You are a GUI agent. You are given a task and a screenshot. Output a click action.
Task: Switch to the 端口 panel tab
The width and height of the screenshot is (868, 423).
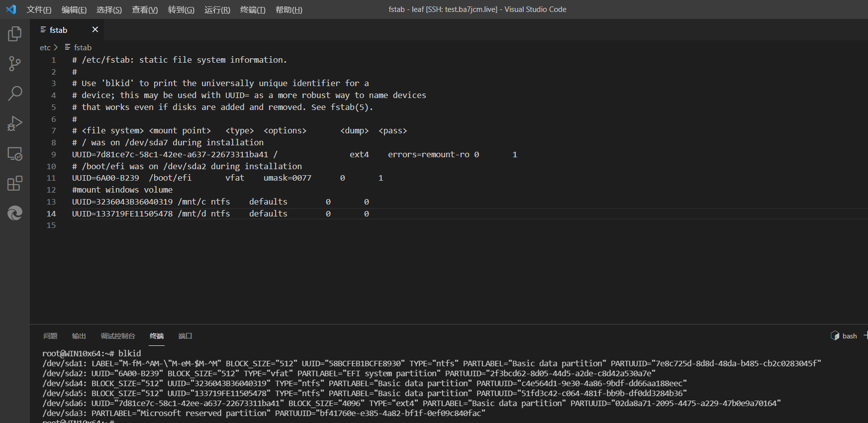[x=185, y=336]
